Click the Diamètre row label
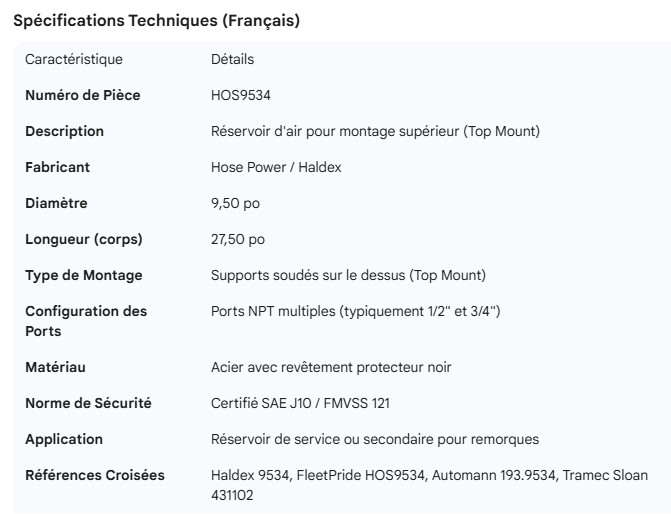Screen dimensions: 671x514 56,204
